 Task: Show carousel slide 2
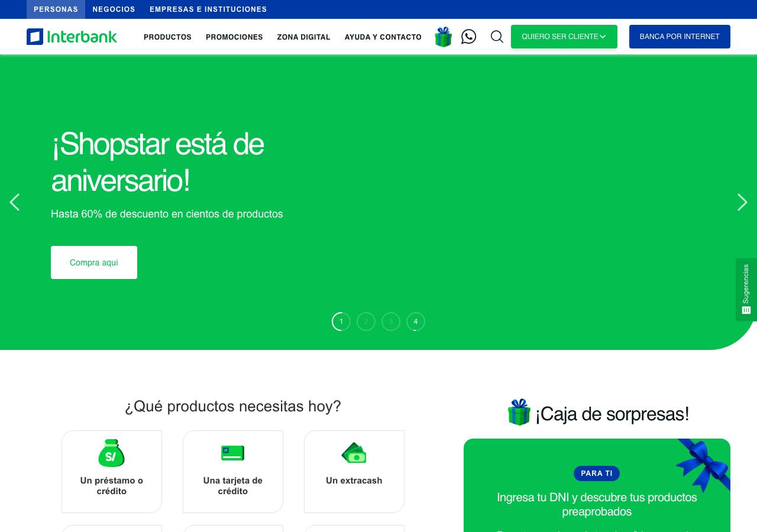click(366, 322)
